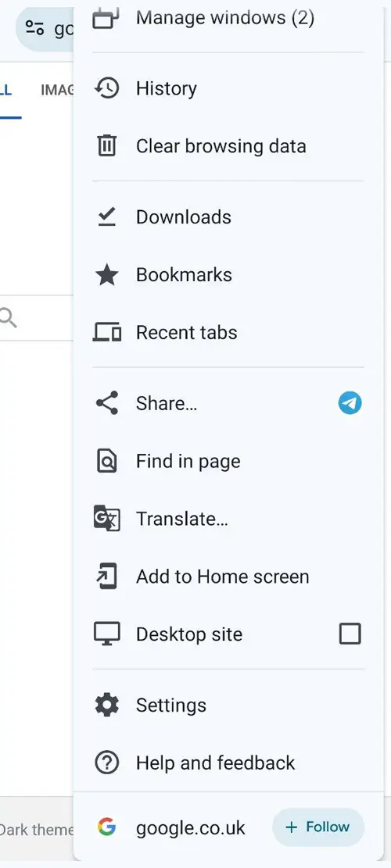Enable the Desktop site checkbox
This screenshot has width=391, height=868.
click(350, 634)
